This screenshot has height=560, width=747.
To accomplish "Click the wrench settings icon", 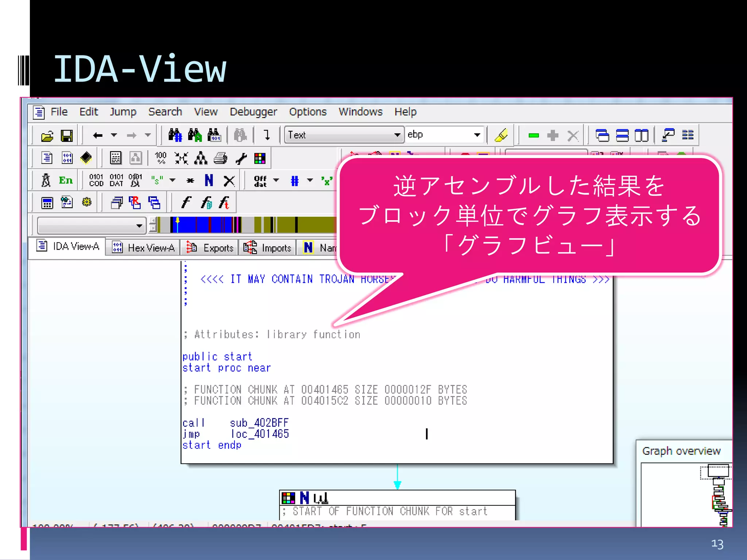I will [241, 159].
